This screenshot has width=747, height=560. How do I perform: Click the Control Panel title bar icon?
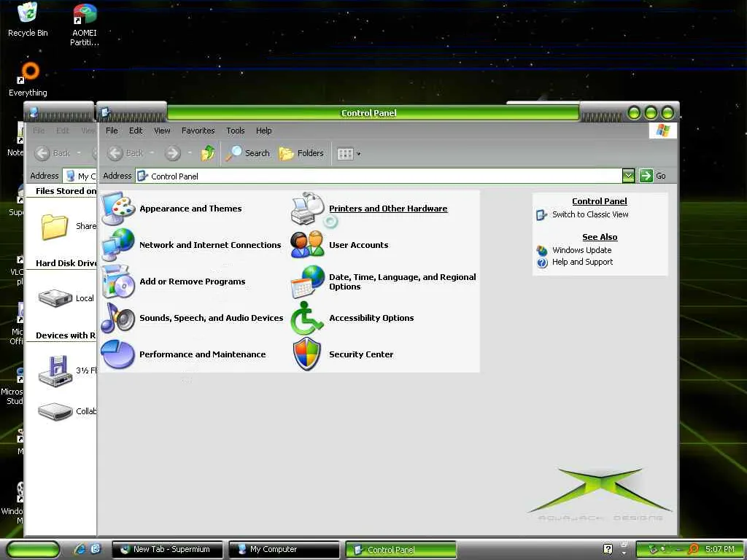click(x=106, y=113)
